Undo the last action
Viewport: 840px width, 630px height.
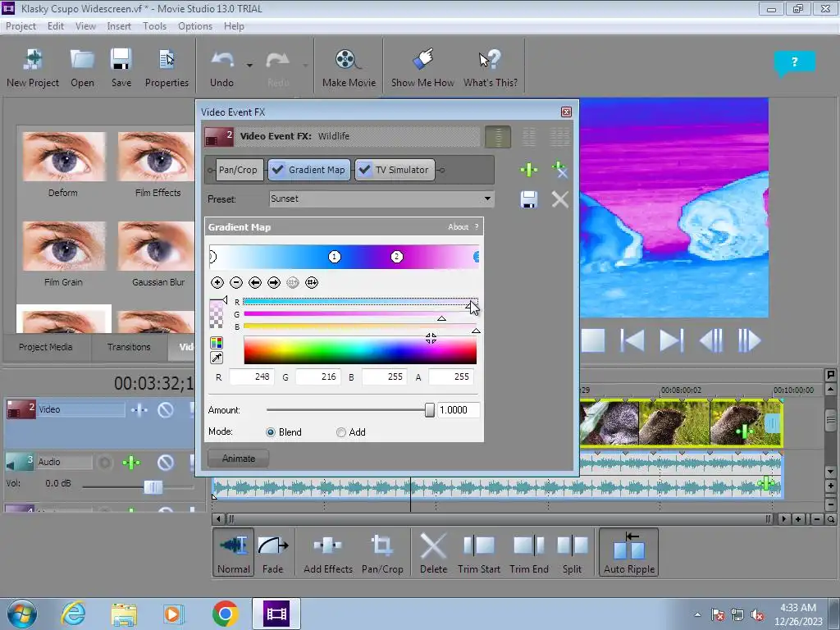coord(221,68)
